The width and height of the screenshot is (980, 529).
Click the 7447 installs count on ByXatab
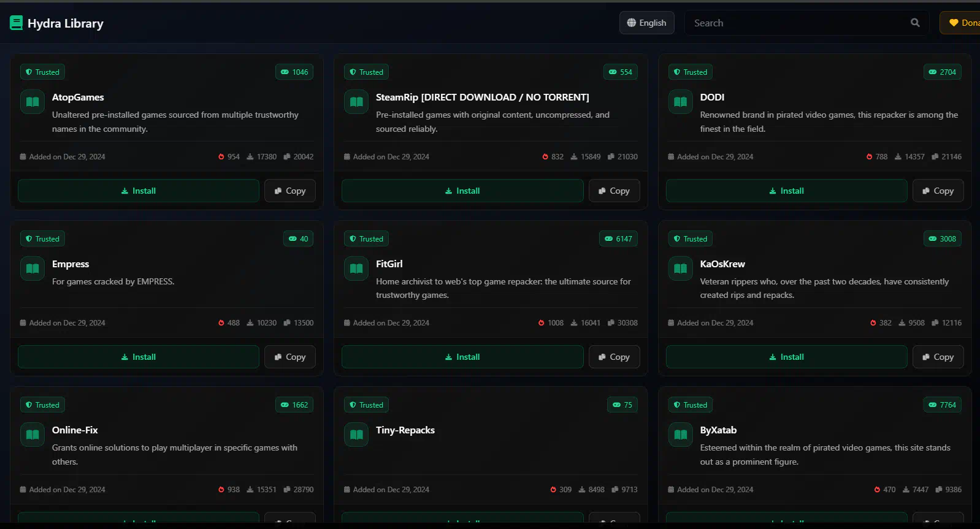pyautogui.click(x=916, y=489)
